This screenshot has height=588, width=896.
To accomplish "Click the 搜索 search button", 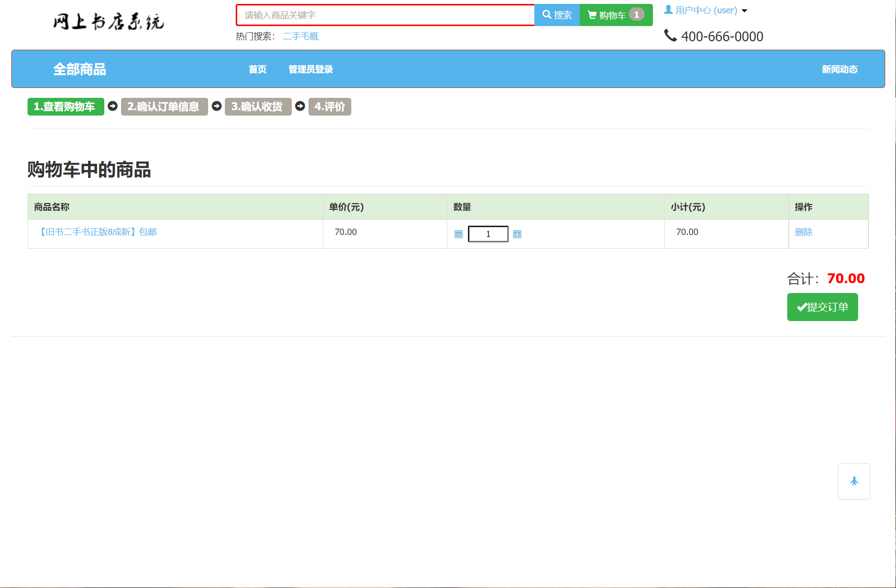I will coord(557,15).
